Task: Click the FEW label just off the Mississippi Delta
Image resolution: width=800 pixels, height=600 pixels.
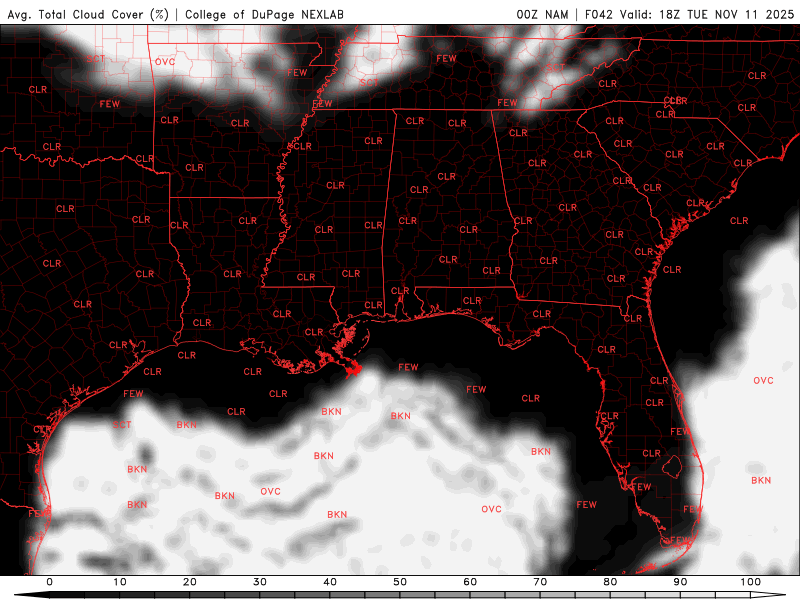Action: point(408,367)
